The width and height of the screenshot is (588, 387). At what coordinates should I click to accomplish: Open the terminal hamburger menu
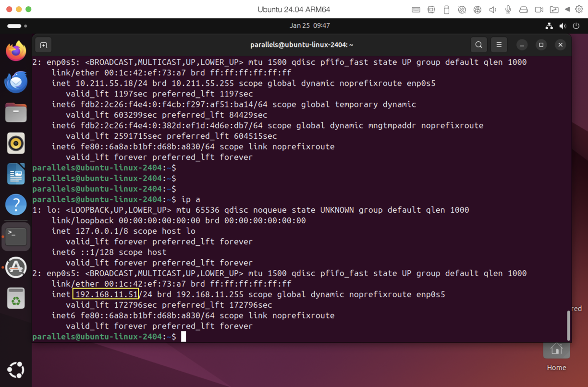coord(499,45)
